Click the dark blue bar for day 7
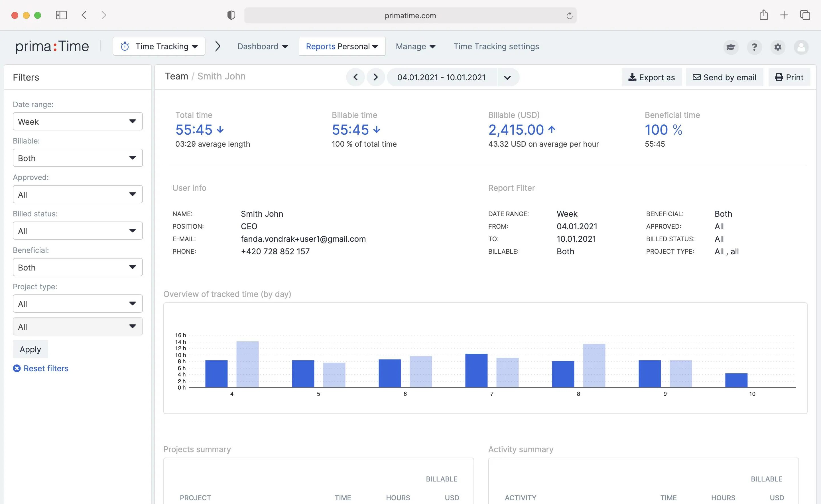821x504 pixels. point(476,370)
